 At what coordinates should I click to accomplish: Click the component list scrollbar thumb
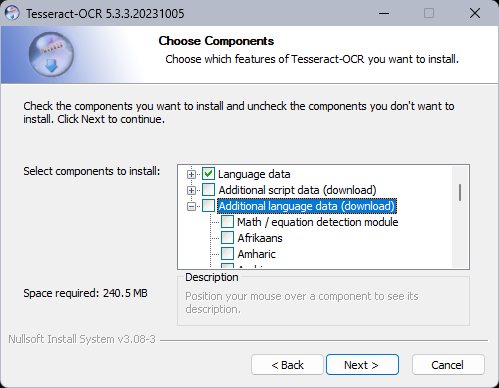tap(460, 192)
